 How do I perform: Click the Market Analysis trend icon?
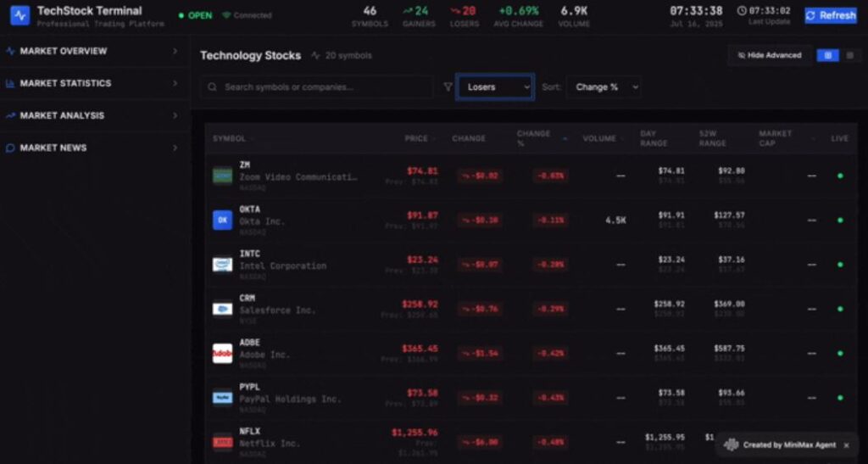[10, 115]
